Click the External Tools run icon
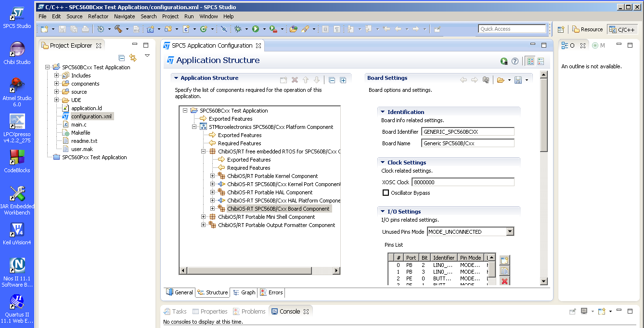The height and width of the screenshot is (328, 644). coord(273,29)
